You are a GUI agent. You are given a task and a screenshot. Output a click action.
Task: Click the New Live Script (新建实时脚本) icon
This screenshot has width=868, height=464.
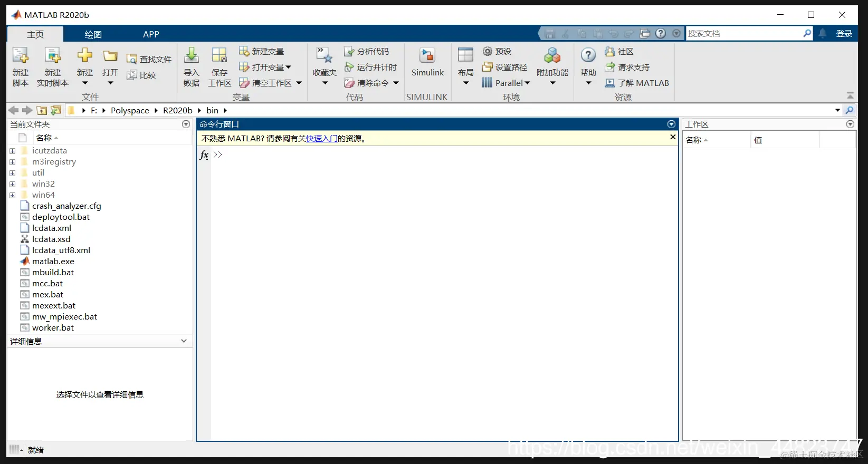pyautogui.click(x=52, y=55)
